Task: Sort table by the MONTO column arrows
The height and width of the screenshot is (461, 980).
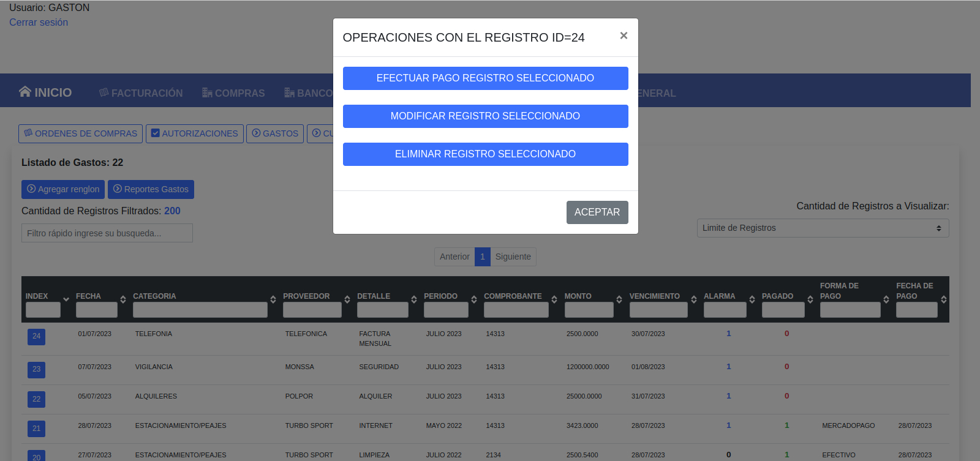Action: click(619, 299)
